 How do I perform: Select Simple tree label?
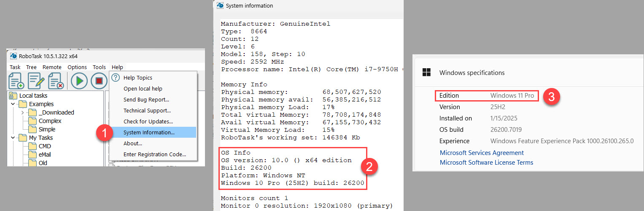click(47, 129)
